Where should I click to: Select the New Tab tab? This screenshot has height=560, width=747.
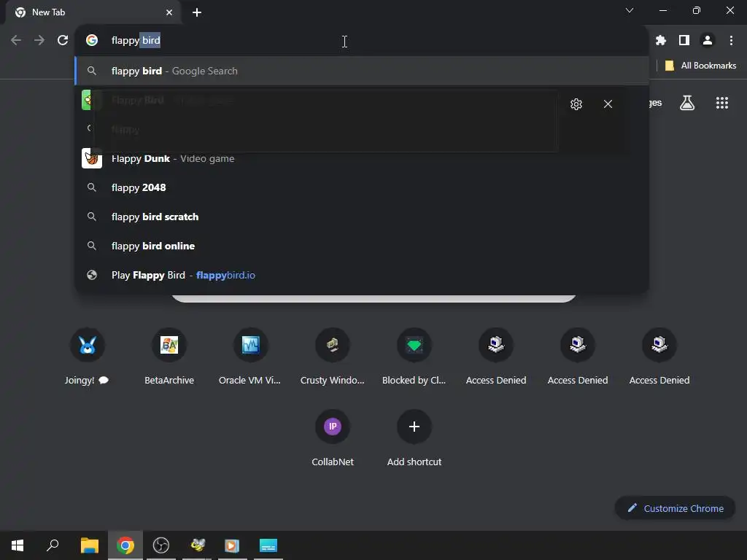(x=93, y=12)
